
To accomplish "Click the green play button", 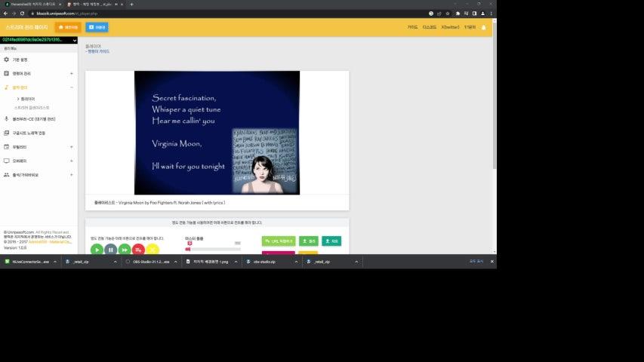I will [97, 250].
